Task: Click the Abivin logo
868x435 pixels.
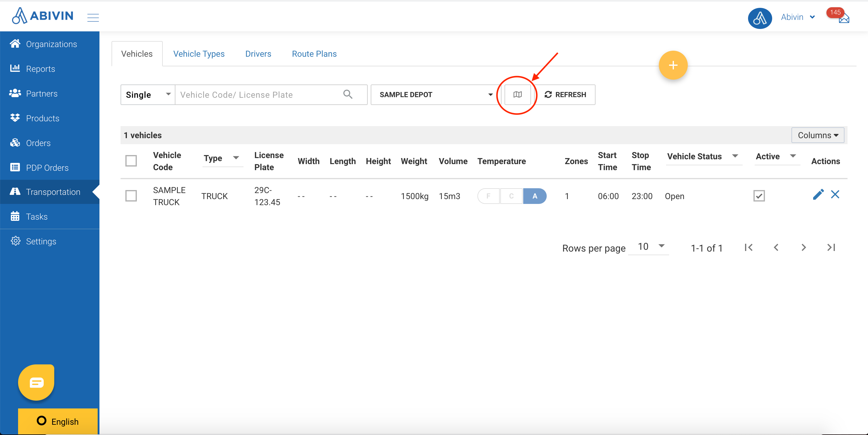Action: tap(42, 16)
